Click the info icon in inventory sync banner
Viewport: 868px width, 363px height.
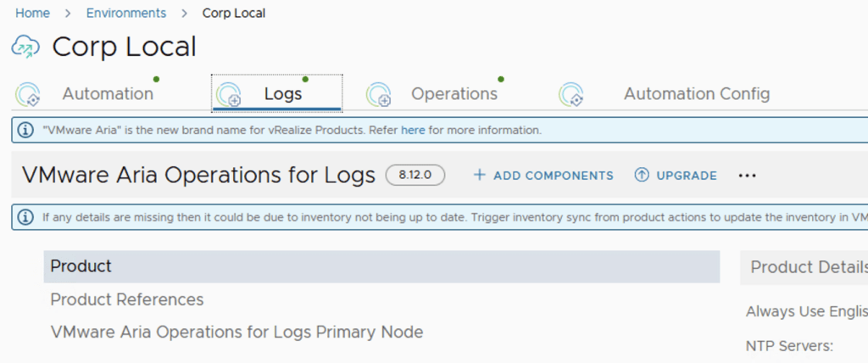coord(25,217)
